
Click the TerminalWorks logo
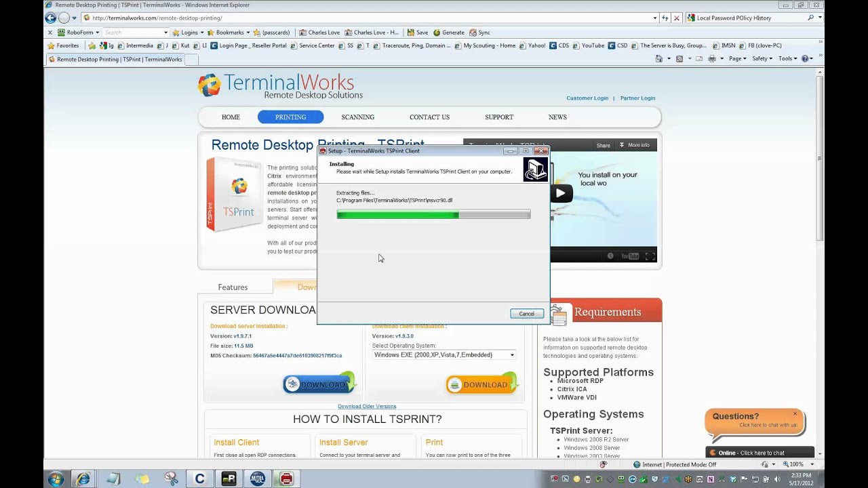point(280,86)
